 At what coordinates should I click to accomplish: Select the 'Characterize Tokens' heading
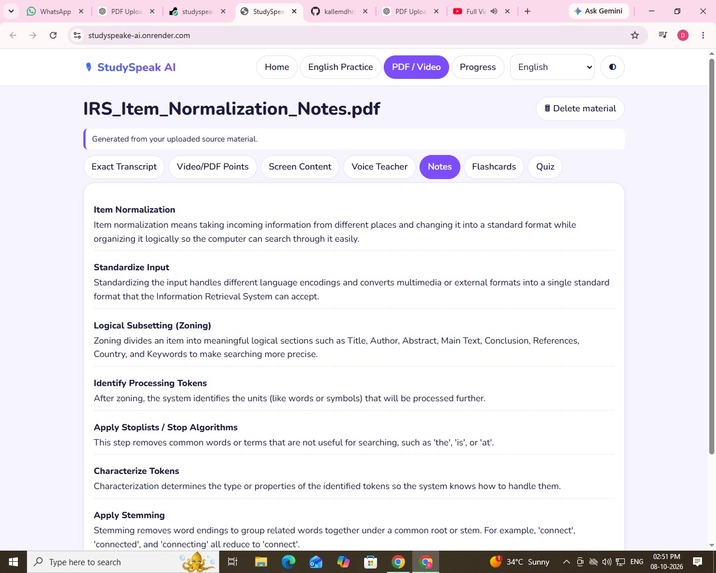point(136,471)
